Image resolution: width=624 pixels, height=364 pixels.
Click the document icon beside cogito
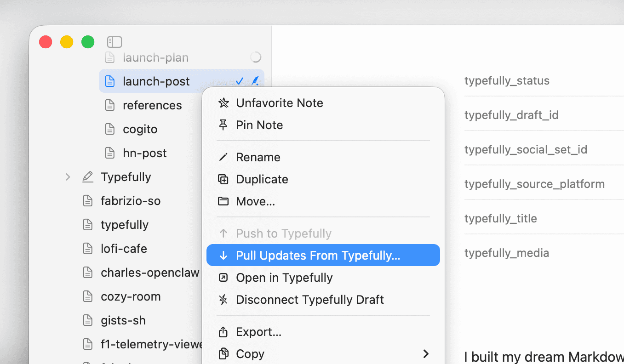[x=109, y=129]
